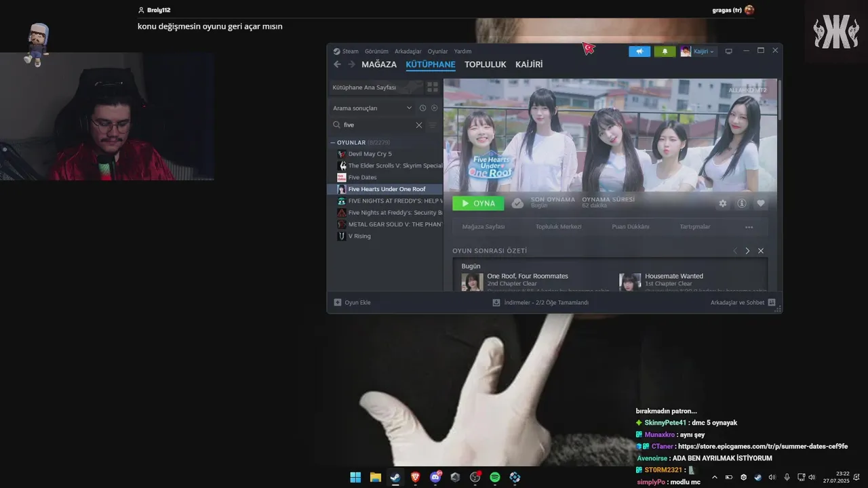Click the Steam taskbar icon
The image size is (868, 488).
(395, 477)
